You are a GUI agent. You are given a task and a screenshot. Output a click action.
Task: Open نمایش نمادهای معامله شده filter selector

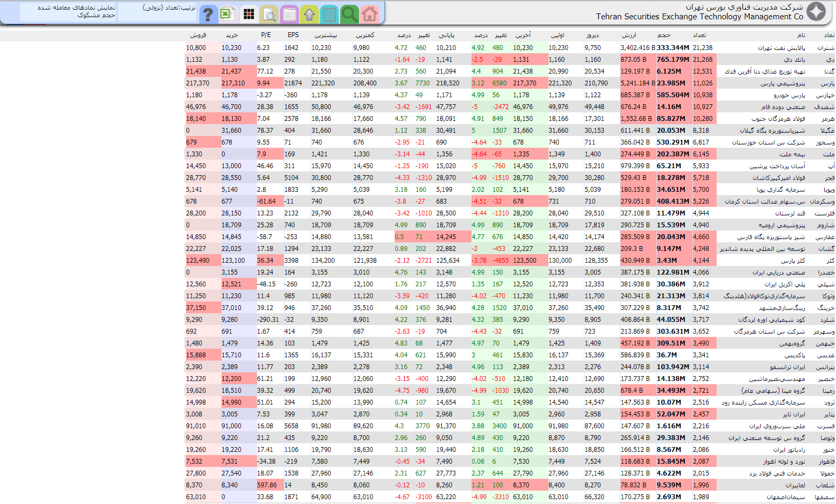coord(69,12)
